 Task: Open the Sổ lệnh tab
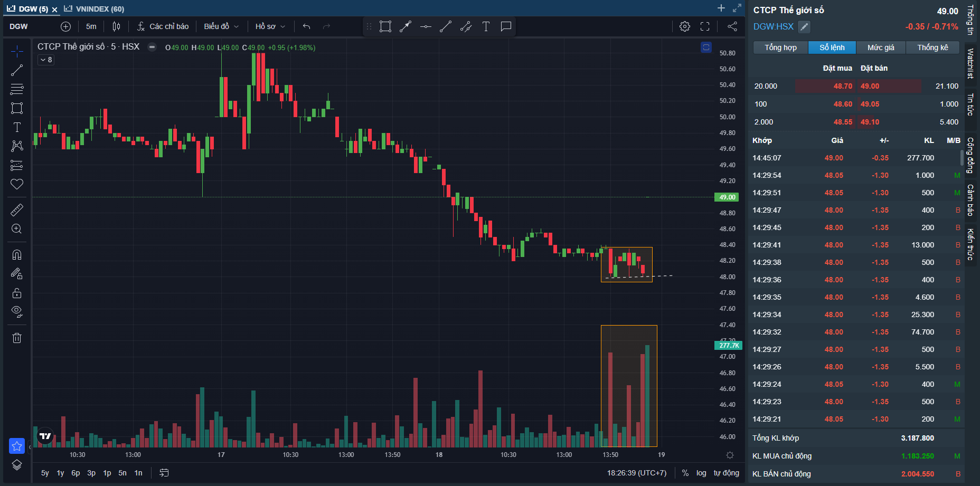coord(832,47)
